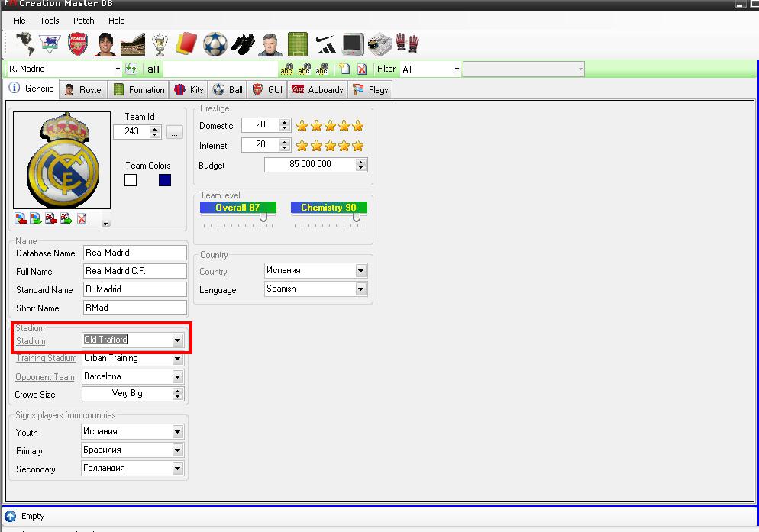Click the Short Name RMad field
This screenshot has width=759, height=532.
[x=135, y=308]
